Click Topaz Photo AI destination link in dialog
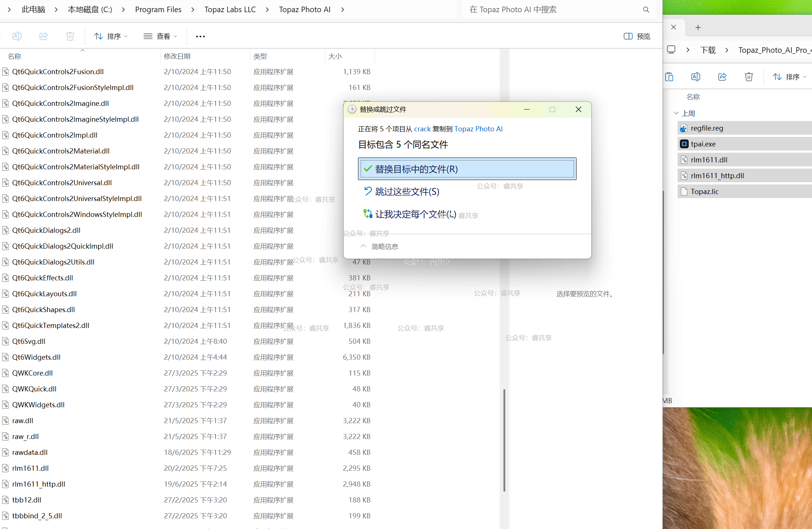This screenshot has width=812, height=529. 478,129
